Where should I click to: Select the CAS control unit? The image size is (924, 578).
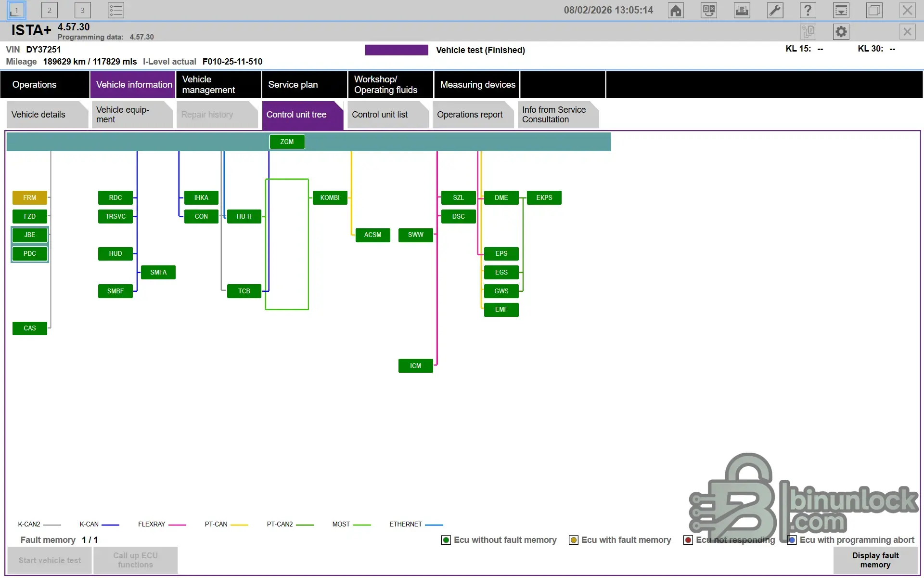(x=30, y=328)
